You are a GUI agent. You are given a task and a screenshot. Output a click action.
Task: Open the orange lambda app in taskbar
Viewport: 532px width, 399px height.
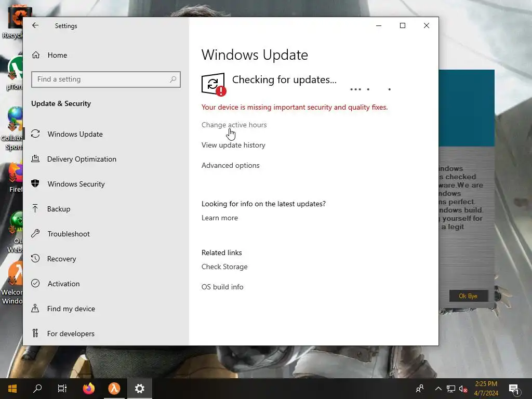tap(114, 389)
